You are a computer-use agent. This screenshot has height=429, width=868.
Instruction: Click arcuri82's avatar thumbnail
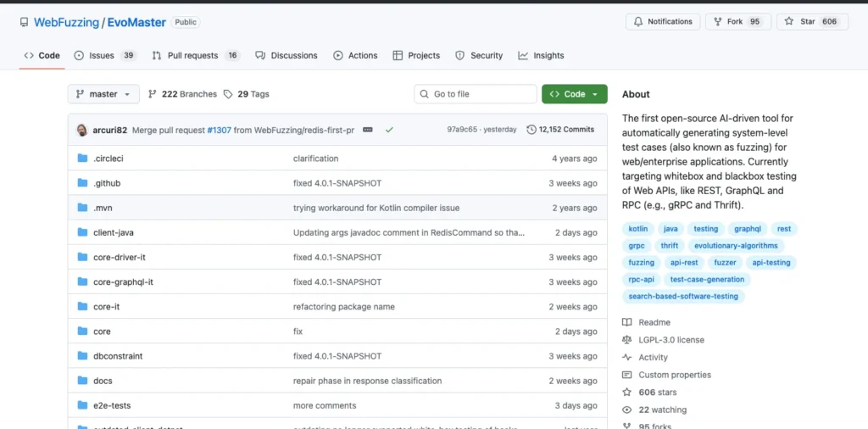coord(81,130)
